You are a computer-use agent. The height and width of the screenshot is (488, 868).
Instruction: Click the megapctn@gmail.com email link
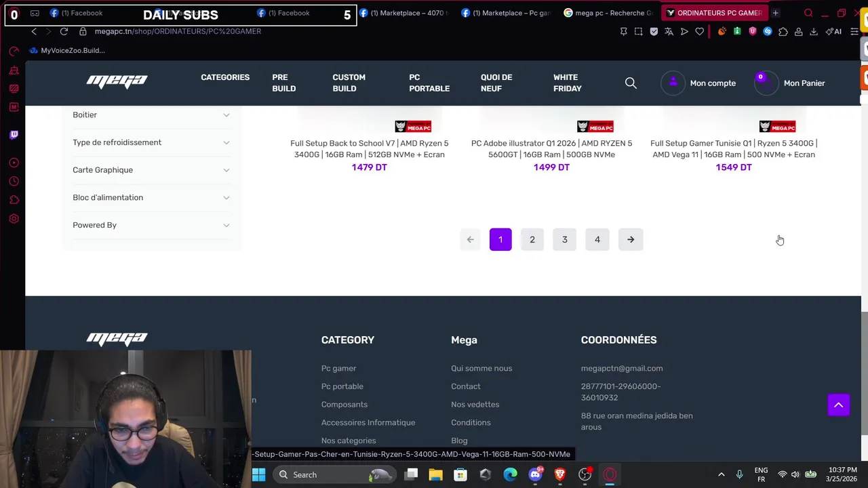pyautogui.click(x=622, y=368)
